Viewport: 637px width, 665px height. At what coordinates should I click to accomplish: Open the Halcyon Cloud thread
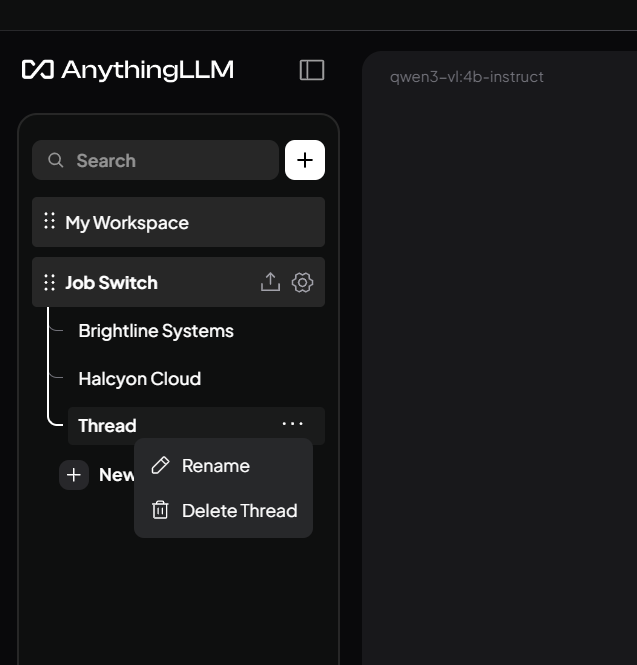[140, 379]
